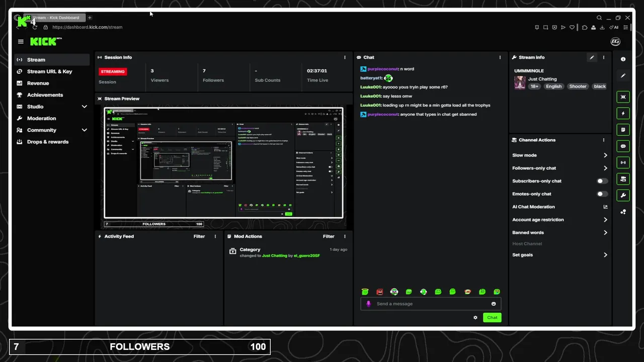Open the emoji picker in message box

494,304
